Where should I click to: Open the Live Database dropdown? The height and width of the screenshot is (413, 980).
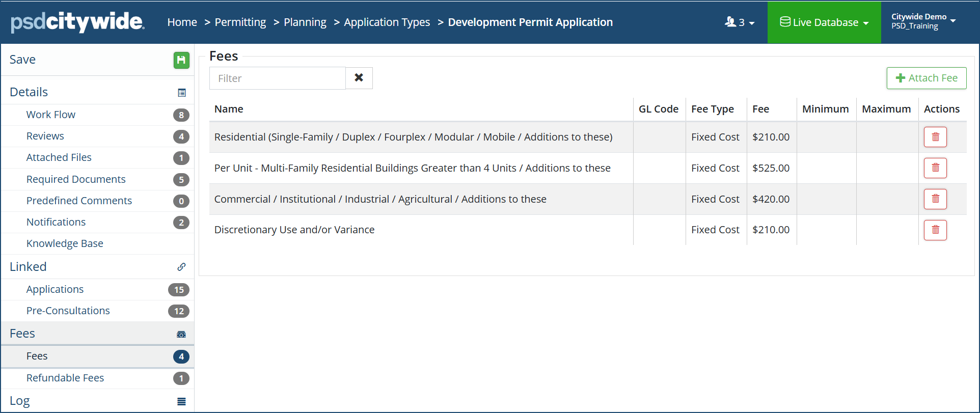(824, 22)
